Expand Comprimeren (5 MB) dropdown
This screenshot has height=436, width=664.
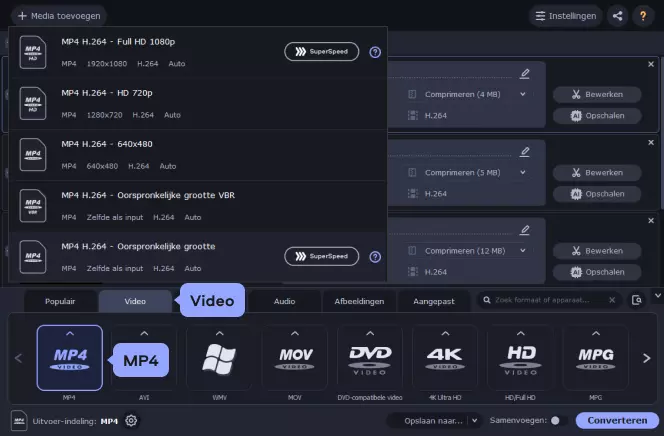523,173
